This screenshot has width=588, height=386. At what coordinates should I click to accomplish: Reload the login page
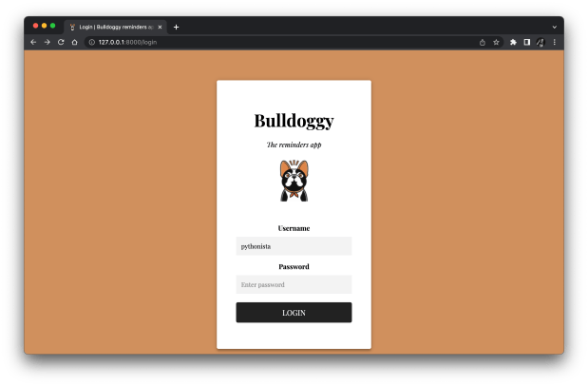61,42
